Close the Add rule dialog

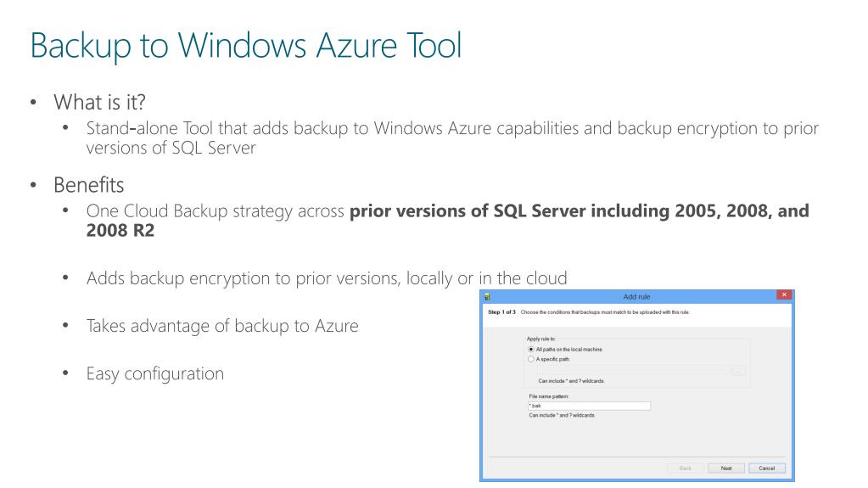tap(784, 295)
